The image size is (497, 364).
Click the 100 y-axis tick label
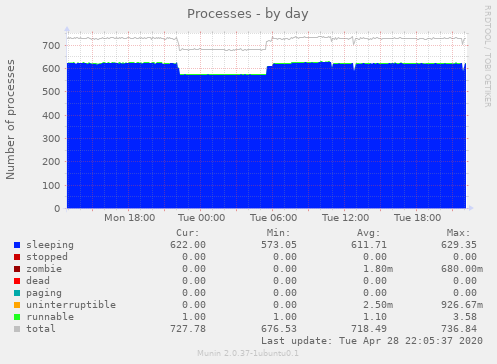(x=51, y=185)
